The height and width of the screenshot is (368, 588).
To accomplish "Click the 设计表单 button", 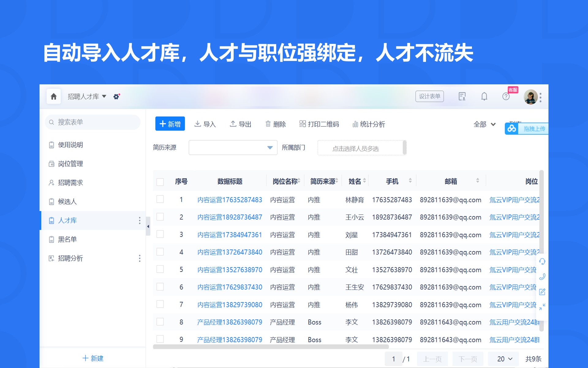I will (x=430, y=96).
